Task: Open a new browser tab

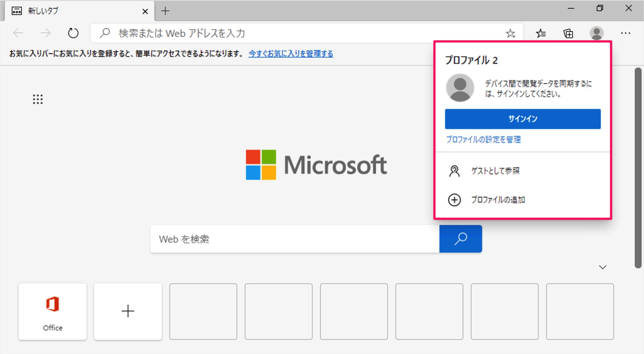Action: pos(165,11)
